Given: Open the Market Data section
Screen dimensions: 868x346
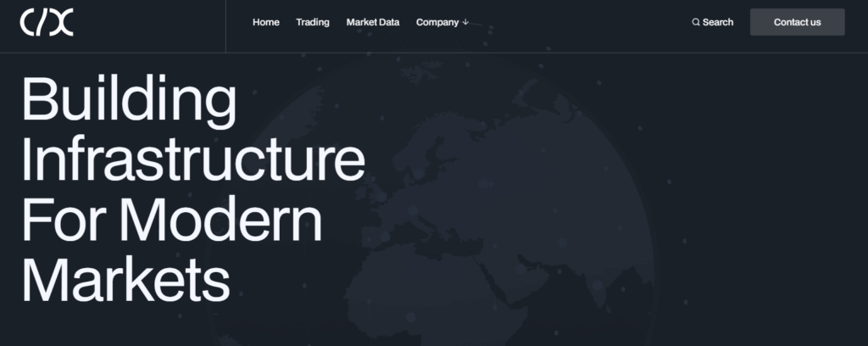Looking at the screenshot, I should (373, 22).
